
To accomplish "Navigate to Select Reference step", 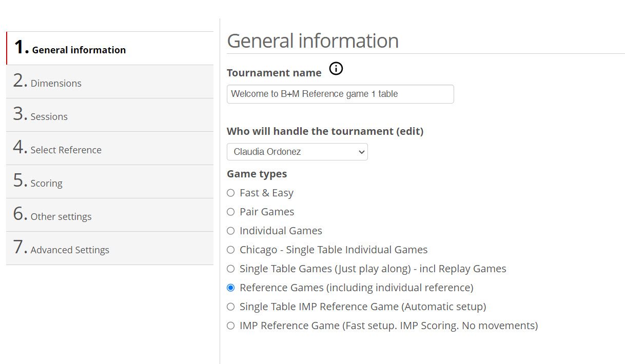I will (66, 149).
